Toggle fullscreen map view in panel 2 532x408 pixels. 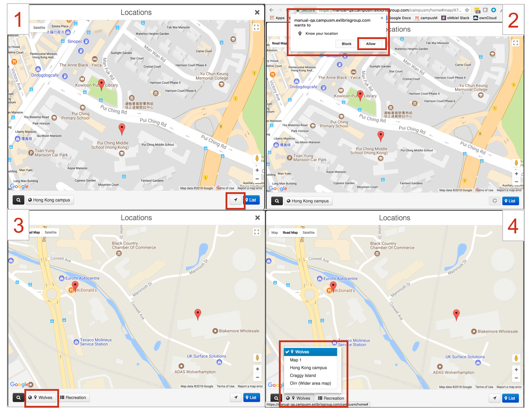click(x=516, y=43)
